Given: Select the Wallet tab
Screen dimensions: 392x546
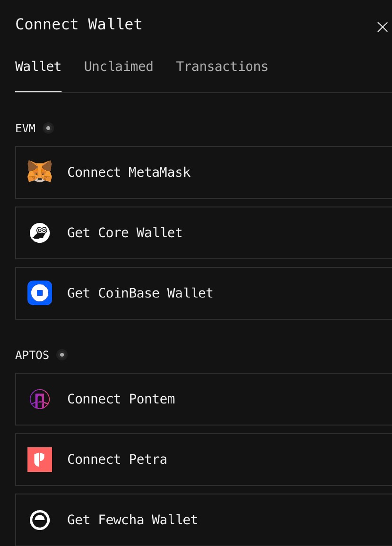Looking at the screenshot, I should (38, 66).
